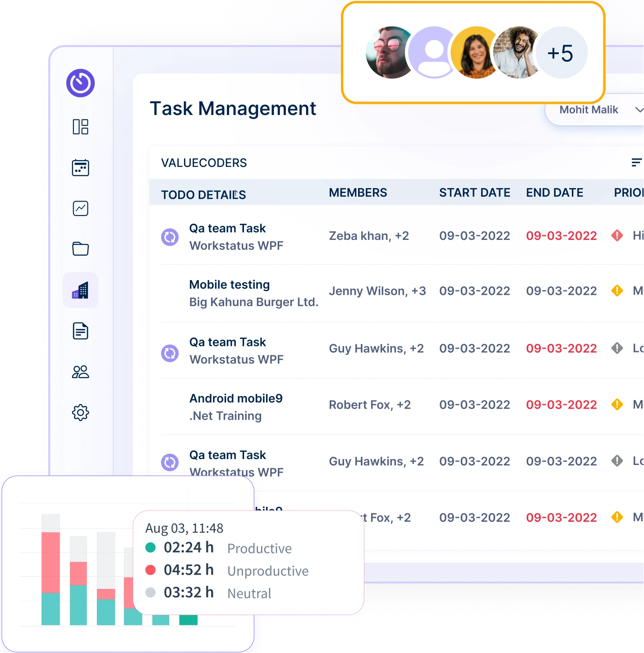Screen dimensions: 644x653
Task: Toggle the recurring icon on first Qa task
Action: [170, 237]
